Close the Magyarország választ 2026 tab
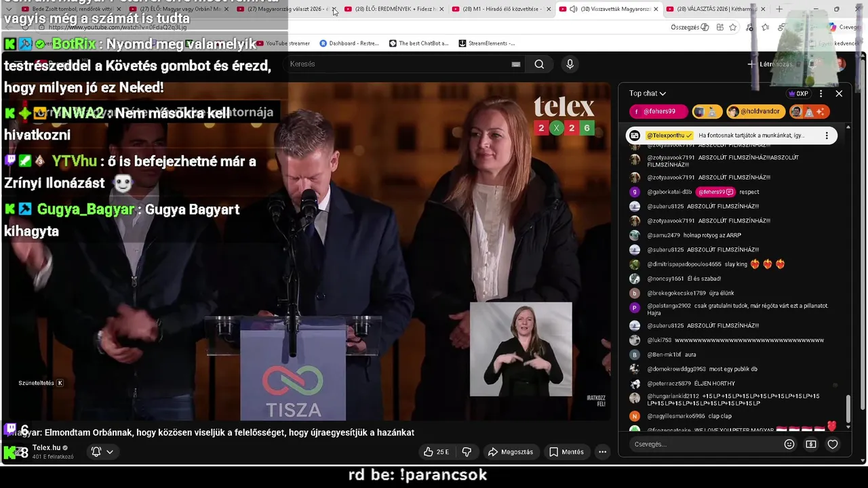 (334, 9)
